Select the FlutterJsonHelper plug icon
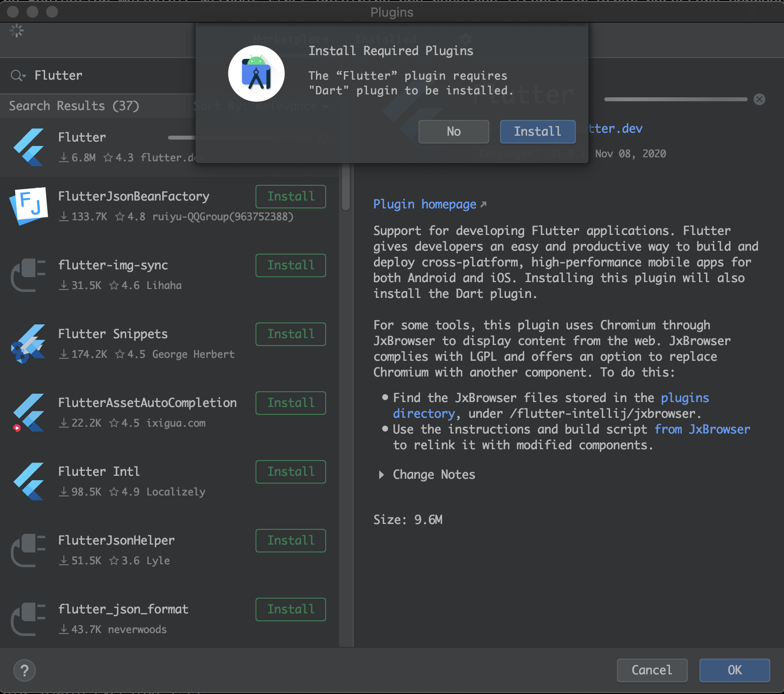Viewport: 784px width, 694px height. click(28, 550)
